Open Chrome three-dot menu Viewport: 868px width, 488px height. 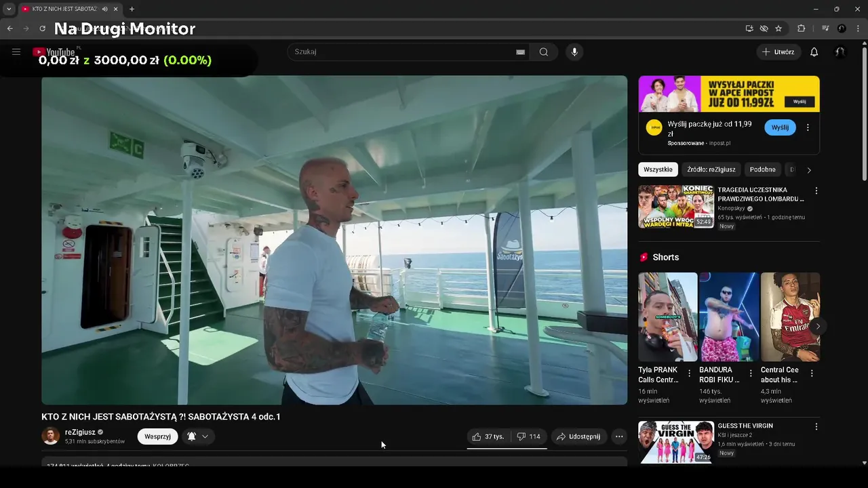pos(858,28)
